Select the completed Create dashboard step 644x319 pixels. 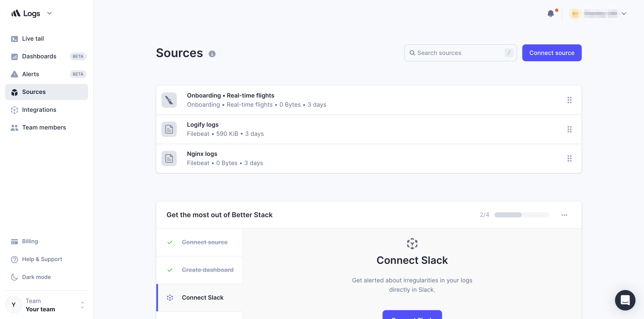(200, 270)
